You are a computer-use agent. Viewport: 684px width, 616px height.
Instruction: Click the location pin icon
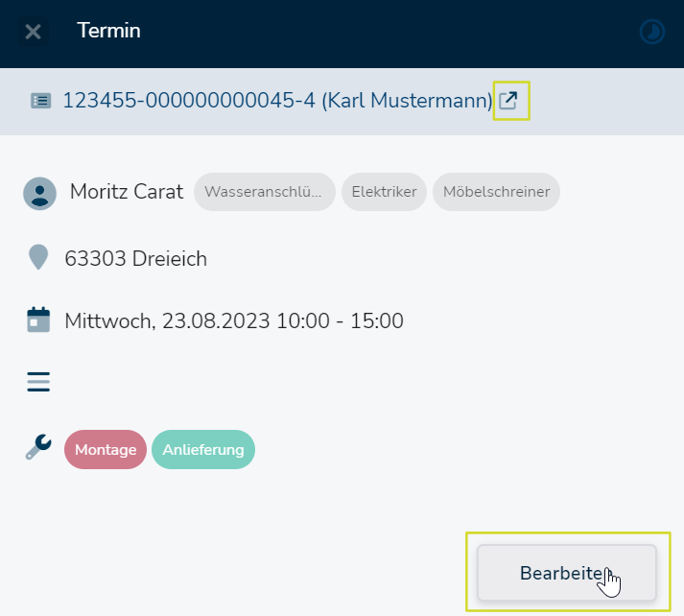tap(38, 257)
